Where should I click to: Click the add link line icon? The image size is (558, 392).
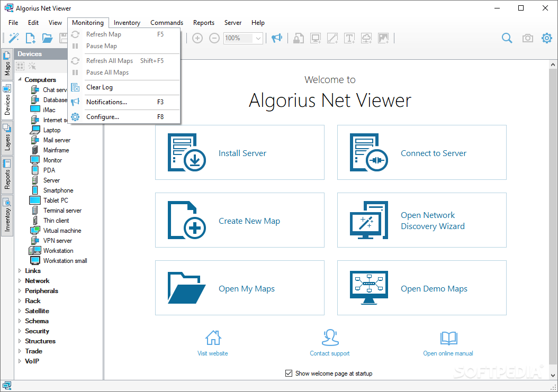click(332, 38)
